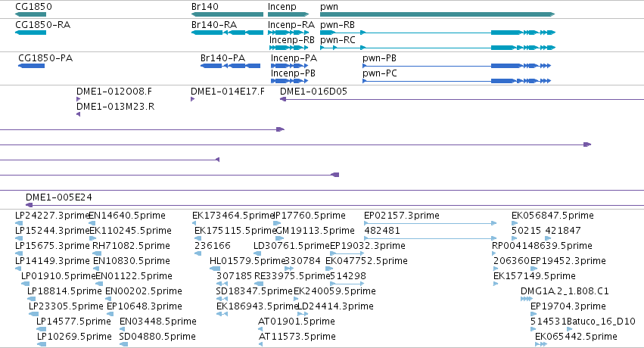Select the Br140-RA transcript glyph
644x348 pixels.
227,33
